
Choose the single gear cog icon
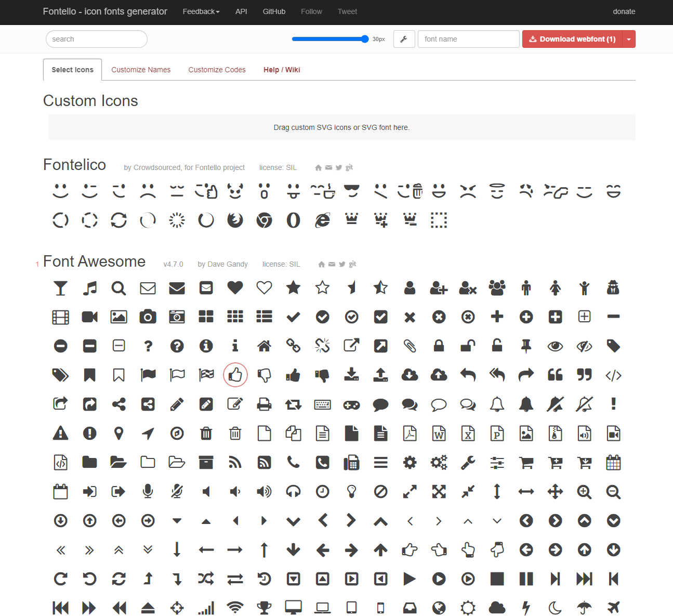click(x=410, y=462)
